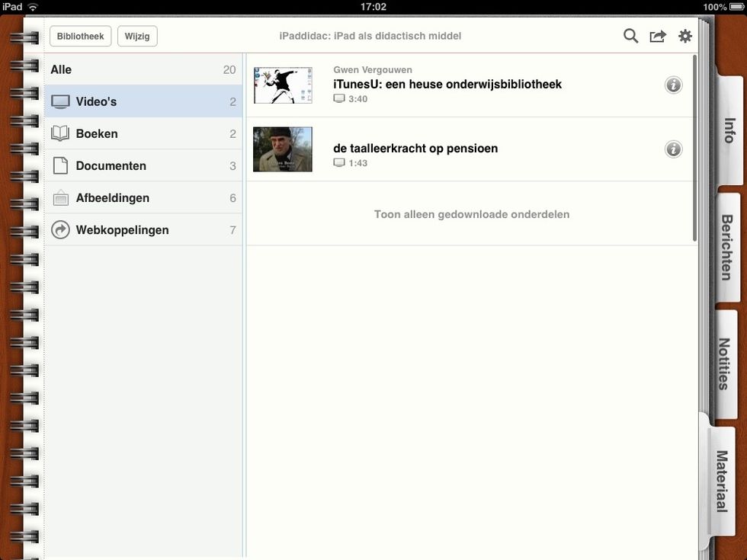Toggle Toon alleen gedownloade onderdelen

pos(471,214)
